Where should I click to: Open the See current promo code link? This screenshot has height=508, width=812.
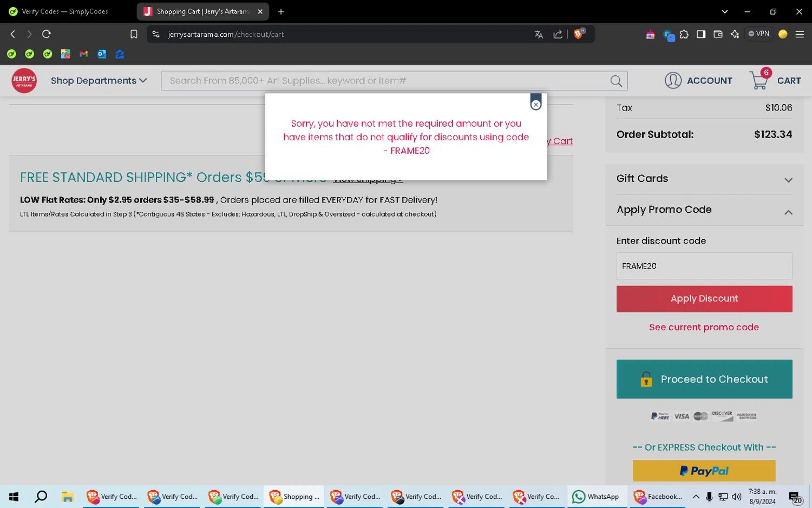point(704,327)
